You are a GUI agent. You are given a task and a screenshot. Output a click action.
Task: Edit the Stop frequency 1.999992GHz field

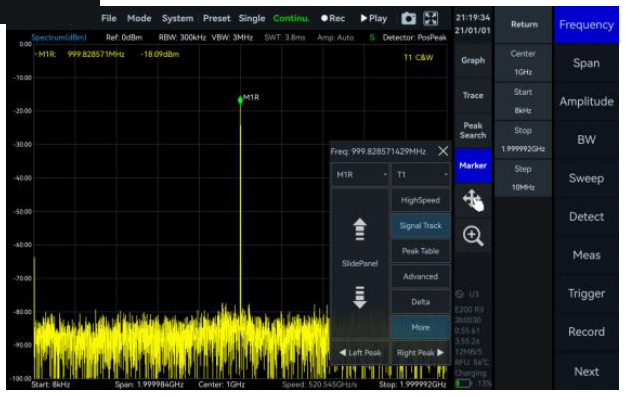point(523,139)
